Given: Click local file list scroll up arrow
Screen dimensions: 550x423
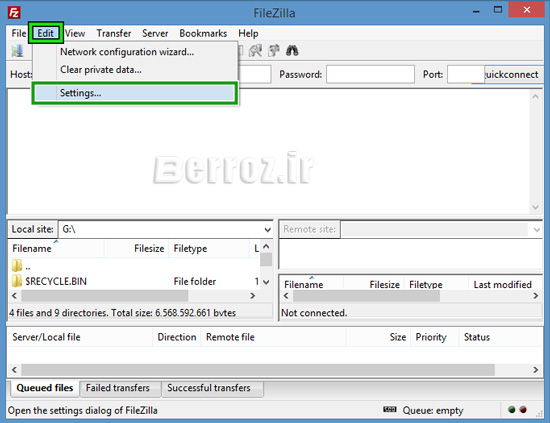Looking at the screenshot, I should 266,247.
